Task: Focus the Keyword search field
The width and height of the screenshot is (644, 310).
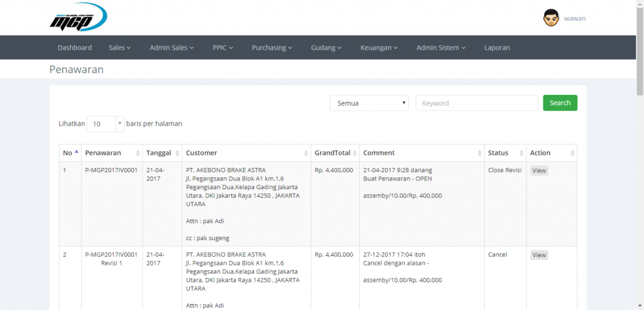Action: click(x=477, y=103)
